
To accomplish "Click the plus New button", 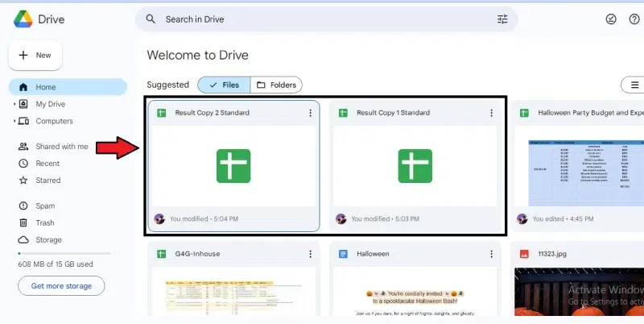I will point(35,55).
